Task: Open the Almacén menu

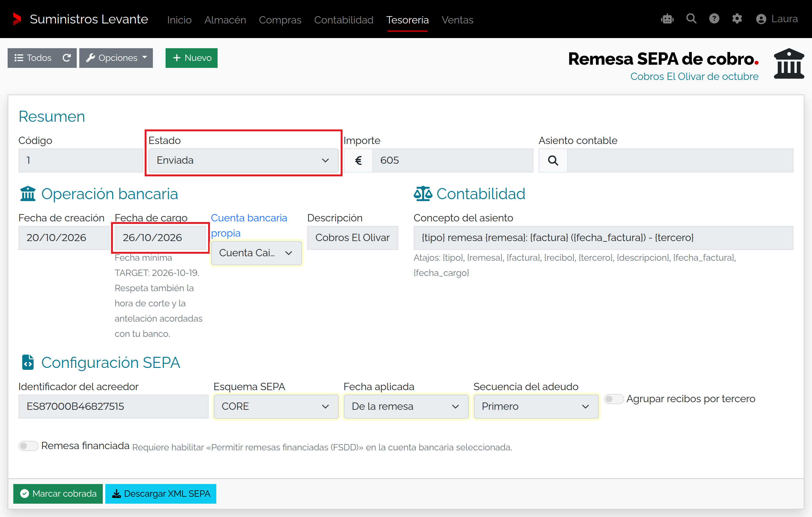Action: click(x=225, y=20)
